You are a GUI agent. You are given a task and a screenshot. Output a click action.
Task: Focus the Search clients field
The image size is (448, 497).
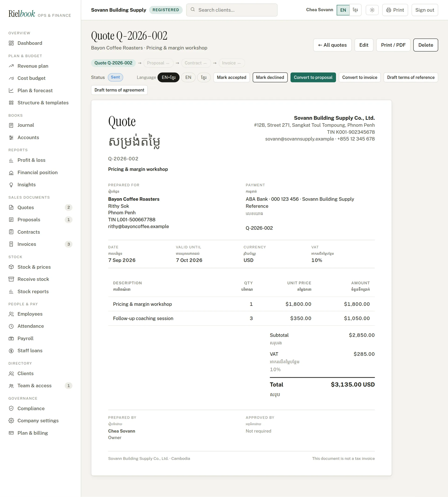point(232,10)
